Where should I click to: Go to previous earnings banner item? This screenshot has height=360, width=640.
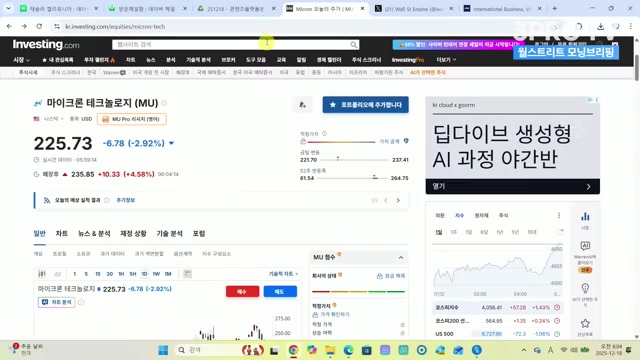tap(386, 200)
